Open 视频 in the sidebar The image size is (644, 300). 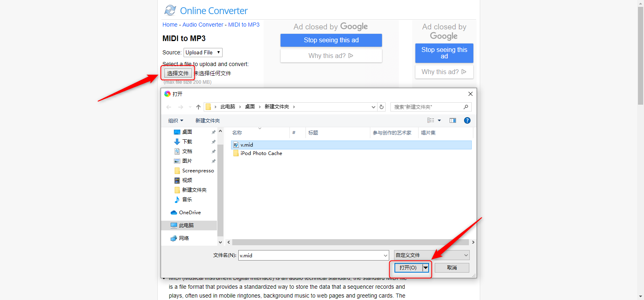click(x=187, y=180)
